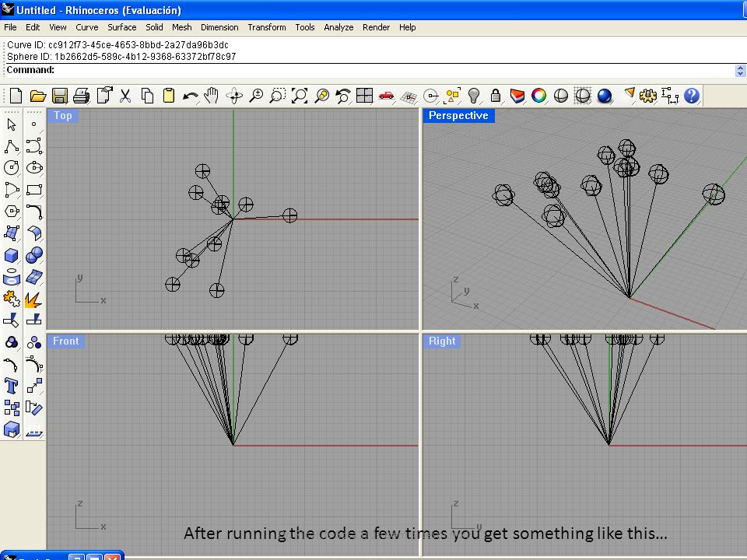Open document properties icon
Viewport: 747px width, 560px height.
pyautogui.click(x=104, y=96)
